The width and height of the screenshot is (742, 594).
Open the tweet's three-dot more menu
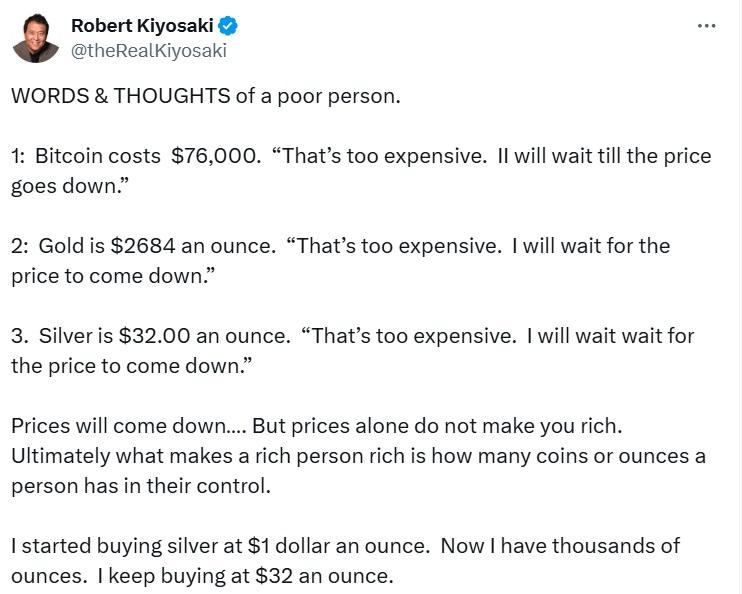pos(706,26)
